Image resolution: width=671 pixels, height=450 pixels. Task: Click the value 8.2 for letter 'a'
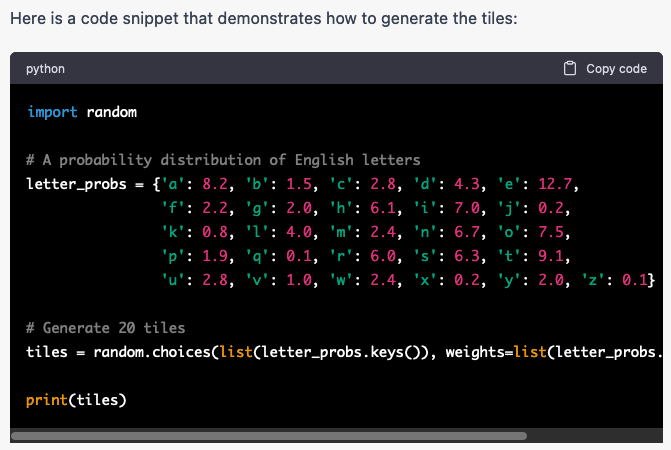[x=215, y=184]
